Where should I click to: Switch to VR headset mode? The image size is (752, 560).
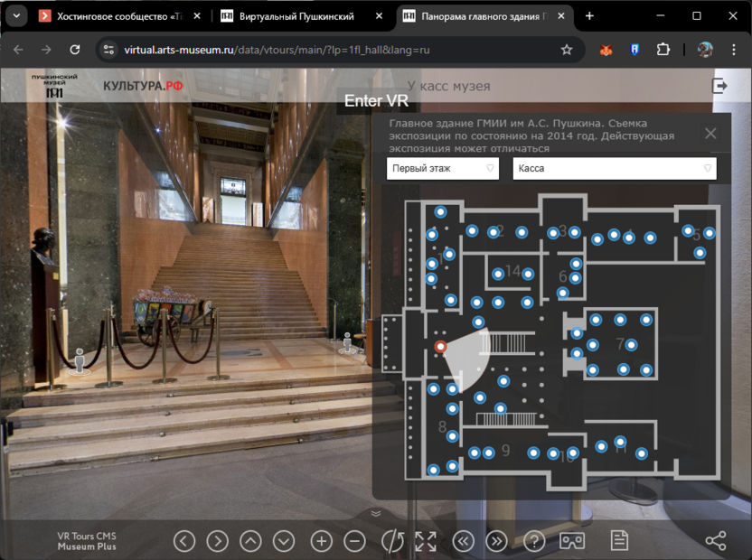pos(572,541)
